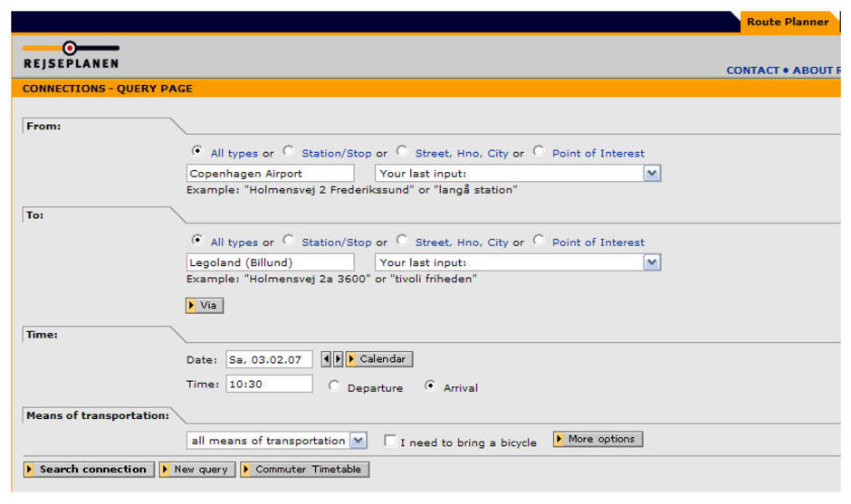Click example text 'tivoli friheden'
851x504 pixels.
(x=433, y=279)
